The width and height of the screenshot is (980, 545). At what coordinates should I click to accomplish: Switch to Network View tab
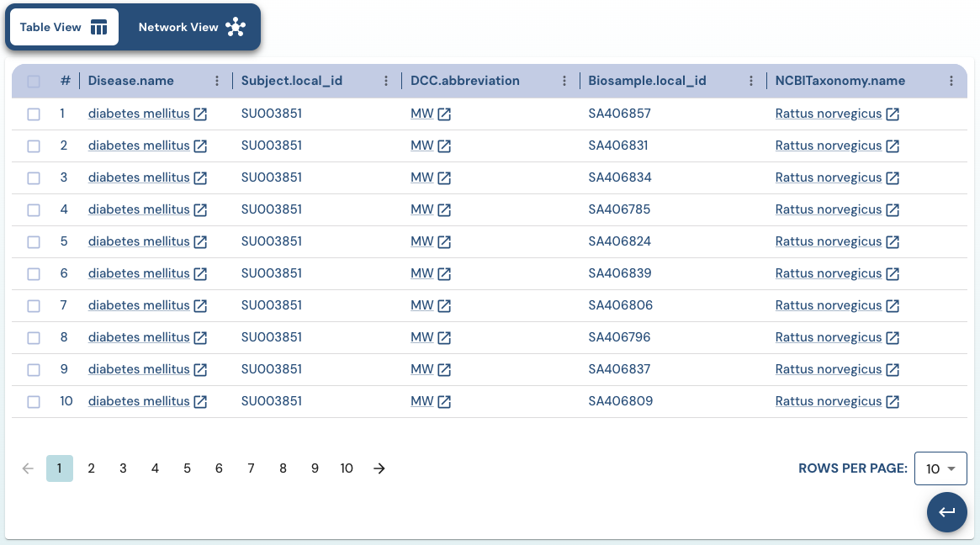click(191, 27)
